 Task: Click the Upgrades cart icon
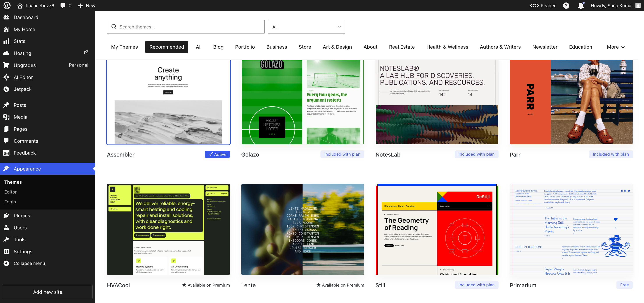point(7,65)
